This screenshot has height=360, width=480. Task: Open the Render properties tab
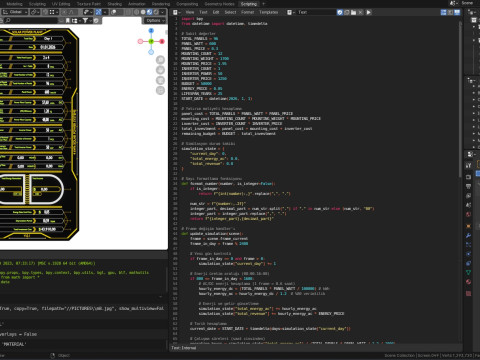click(x=468, y=177)
